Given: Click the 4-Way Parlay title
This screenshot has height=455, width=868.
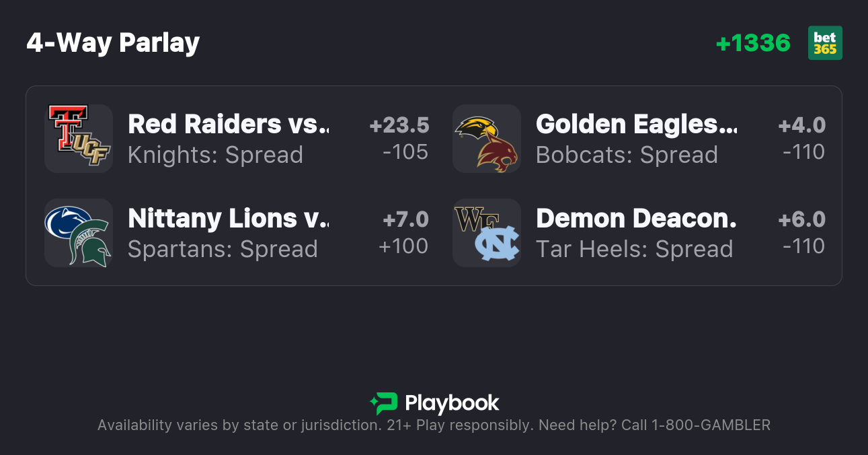Looking at the screenshot, I should click(113, 43).
